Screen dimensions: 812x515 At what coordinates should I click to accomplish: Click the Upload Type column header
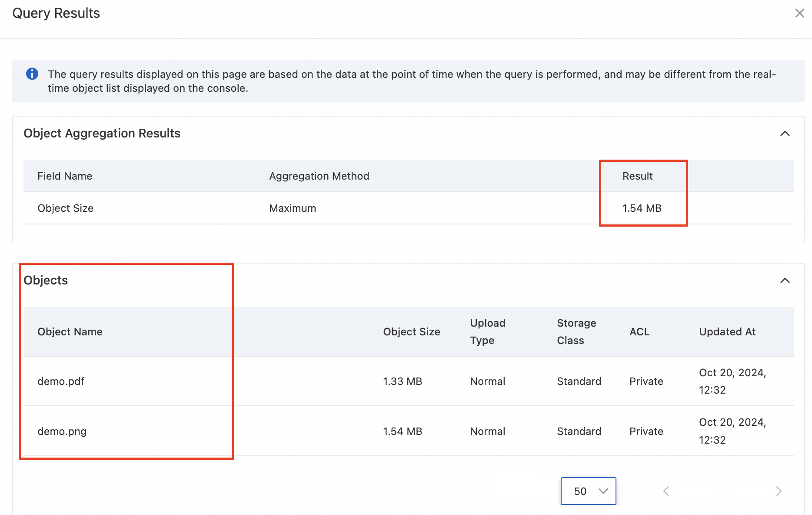coord(488,332)
